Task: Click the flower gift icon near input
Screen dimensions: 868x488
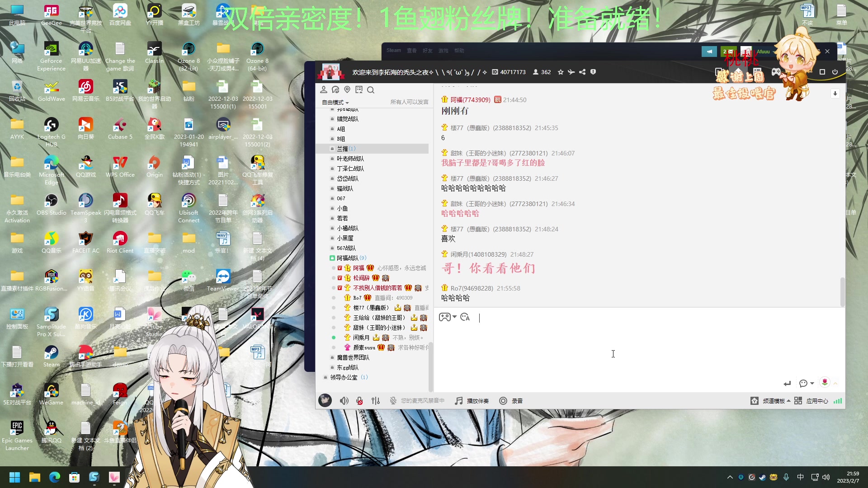Action: pyautogui.click(x=825, y=382)
